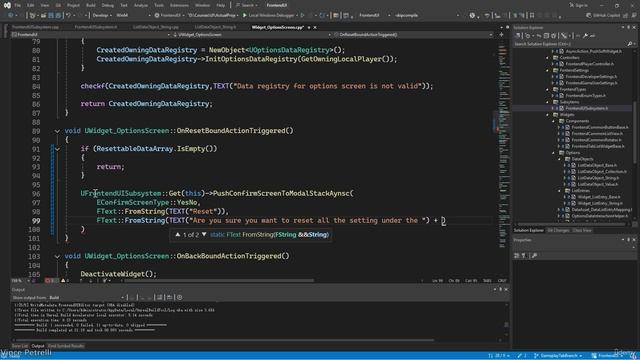The width and height of the screenshot is (640, 360).
Task: Collapse the if ResettableDataArray block fold
Action: 57,149
